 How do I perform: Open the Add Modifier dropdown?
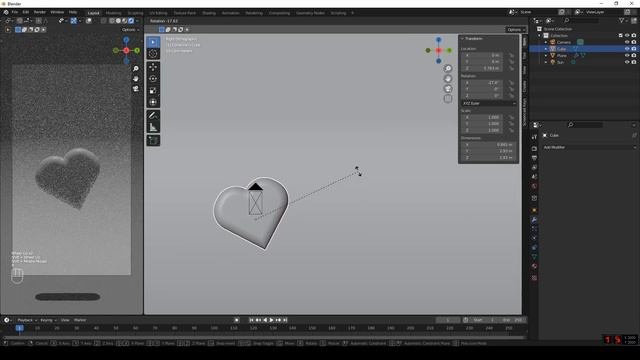point(589,147)
